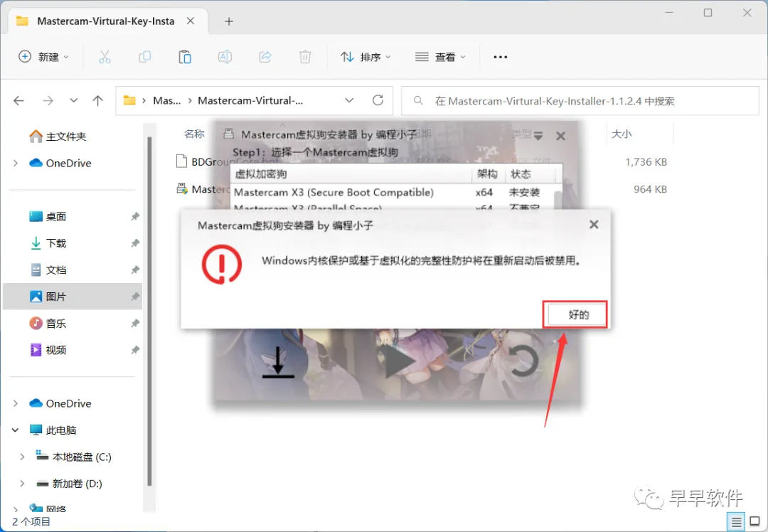Close the Mastercam-Virtural-Key-Insta tab
This screenshot has width=768, height=532.
(191, 21)
